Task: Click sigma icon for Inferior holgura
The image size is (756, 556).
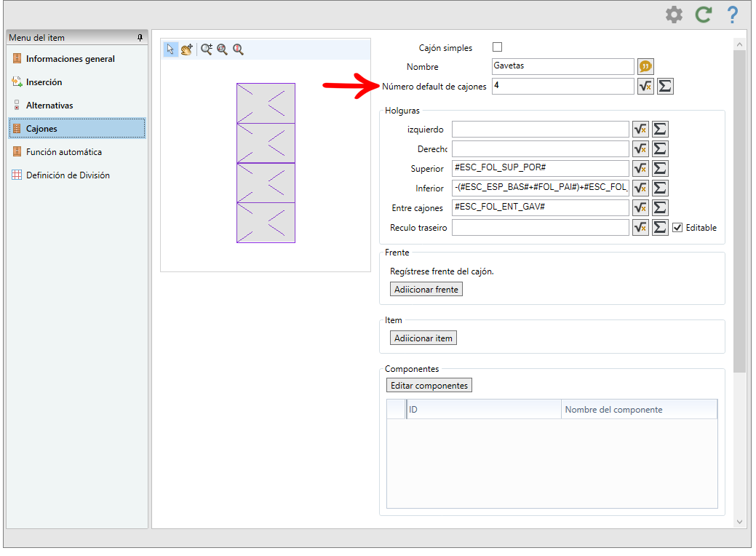Action: pos(660,188)
